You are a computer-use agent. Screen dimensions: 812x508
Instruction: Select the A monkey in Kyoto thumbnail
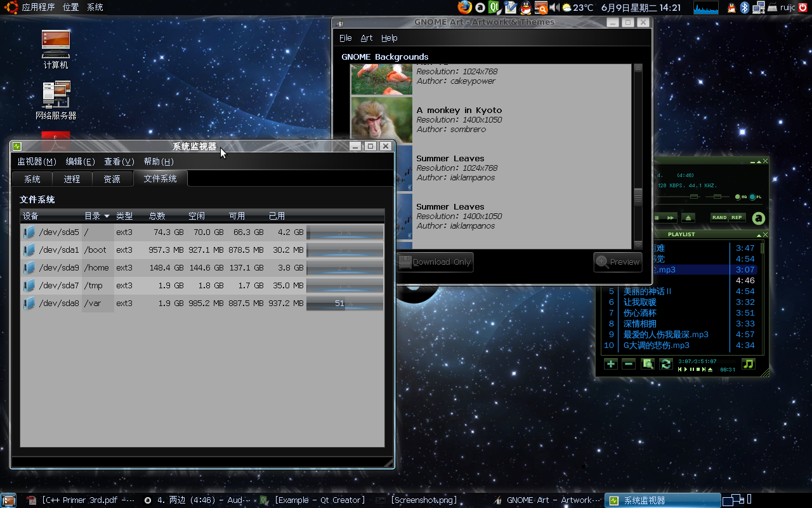381,120
